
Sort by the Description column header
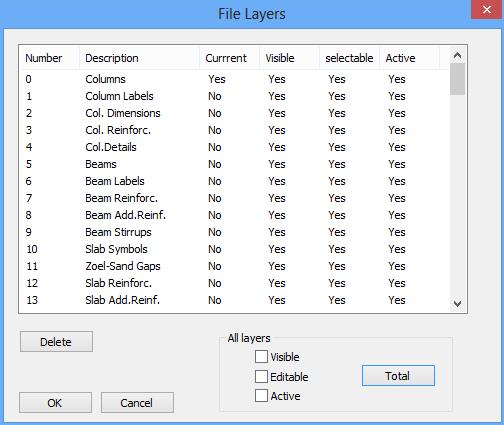[x=139, y=58]
